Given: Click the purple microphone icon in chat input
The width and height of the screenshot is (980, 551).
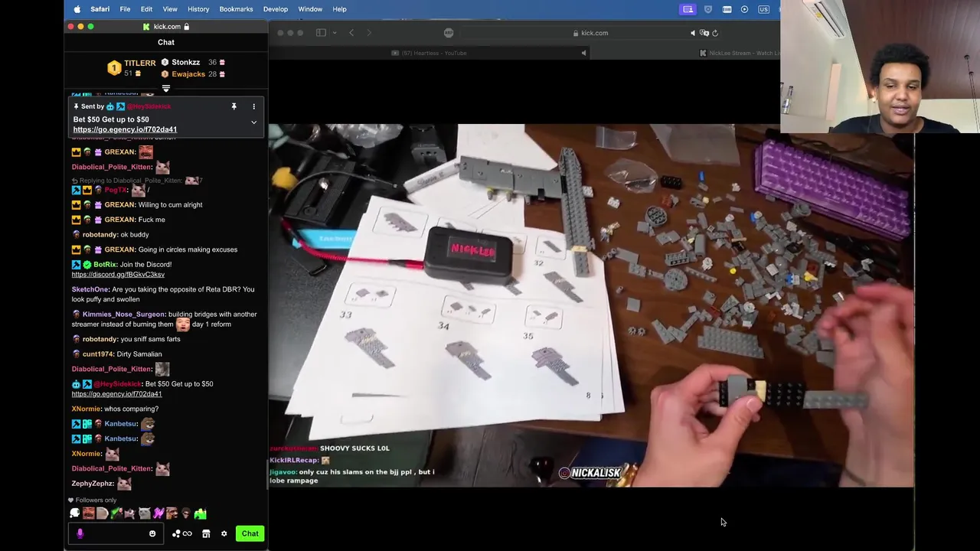Looking at the screenshot, I should [80, 533].
